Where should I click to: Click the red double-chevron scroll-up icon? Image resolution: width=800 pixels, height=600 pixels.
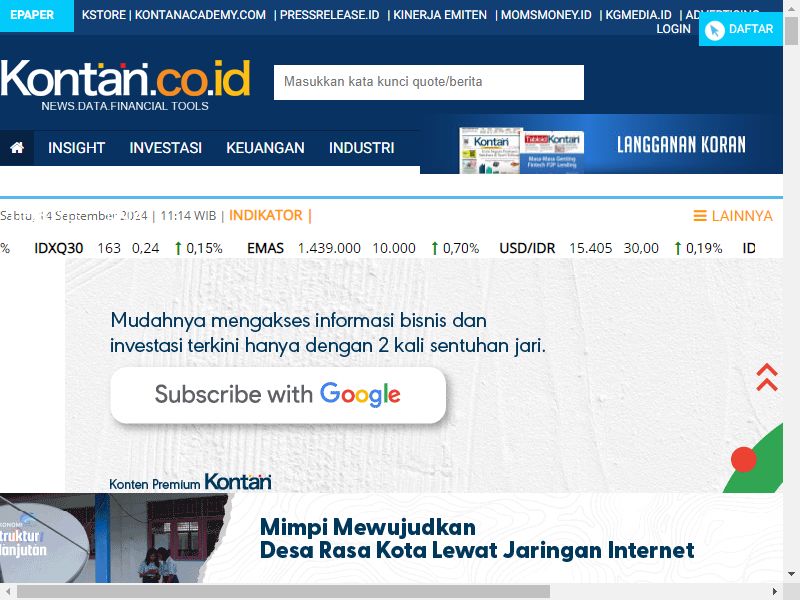coord(767,378)
